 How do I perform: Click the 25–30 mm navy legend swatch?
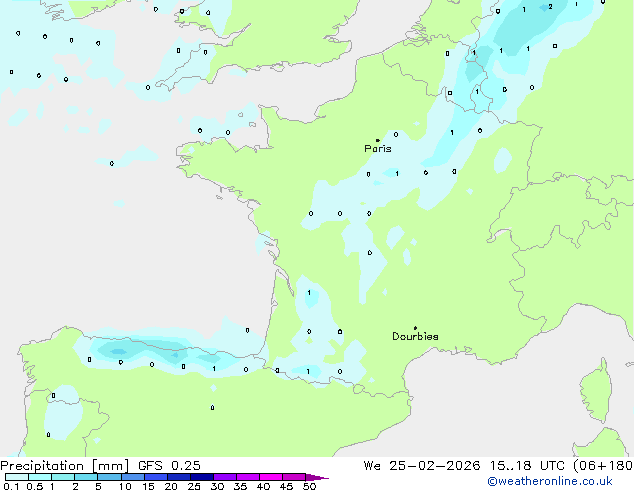tap(202, 477)
